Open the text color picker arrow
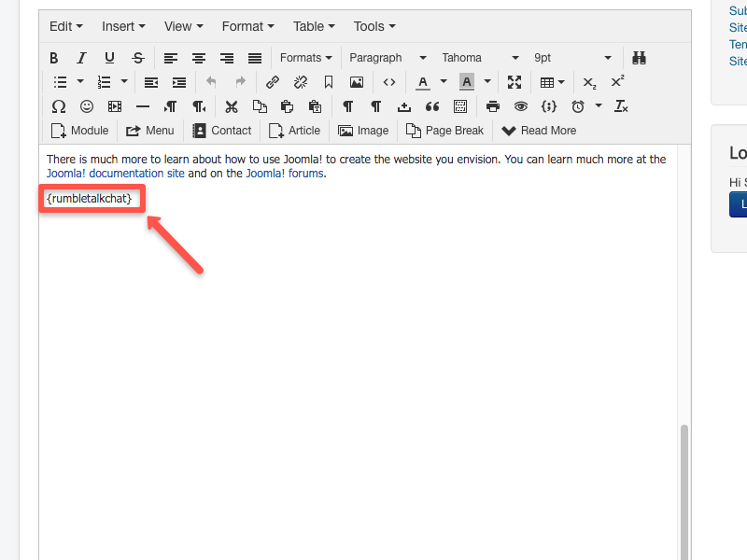The image size is (747, 560). pyautogui.click(x=444, y=82)
